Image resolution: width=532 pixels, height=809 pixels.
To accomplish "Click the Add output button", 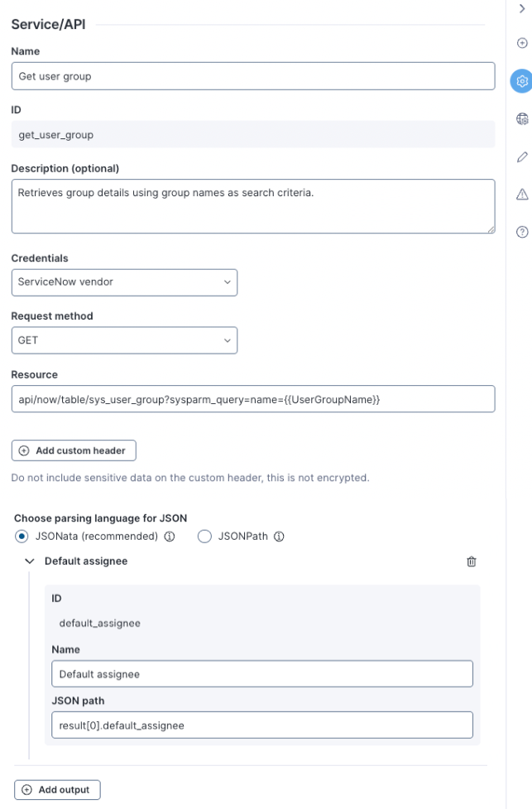I will point(58,790).
